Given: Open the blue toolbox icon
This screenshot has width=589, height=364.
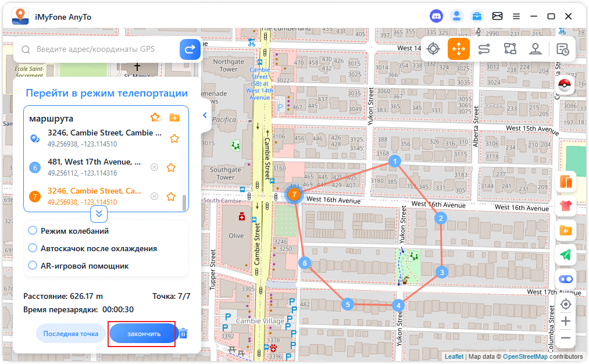Looking at the screenshot, I should (477, 16).
